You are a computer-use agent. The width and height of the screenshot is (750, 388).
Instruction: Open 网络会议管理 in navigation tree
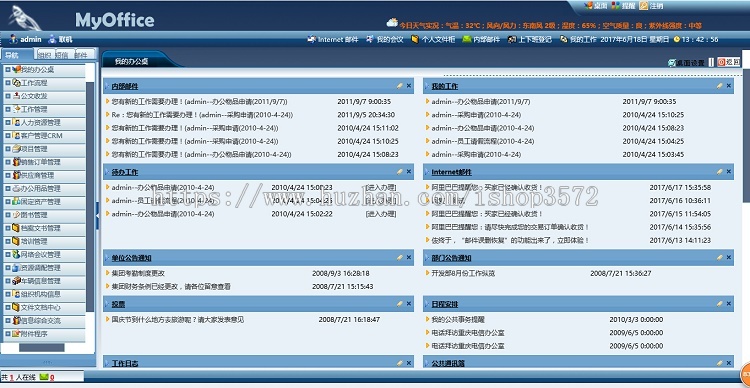click(41, 255)
